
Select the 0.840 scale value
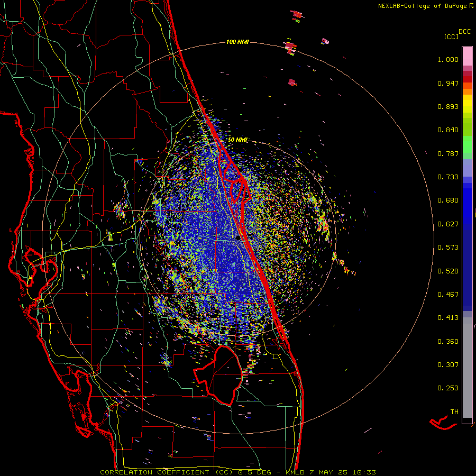[x=448, y=130]
